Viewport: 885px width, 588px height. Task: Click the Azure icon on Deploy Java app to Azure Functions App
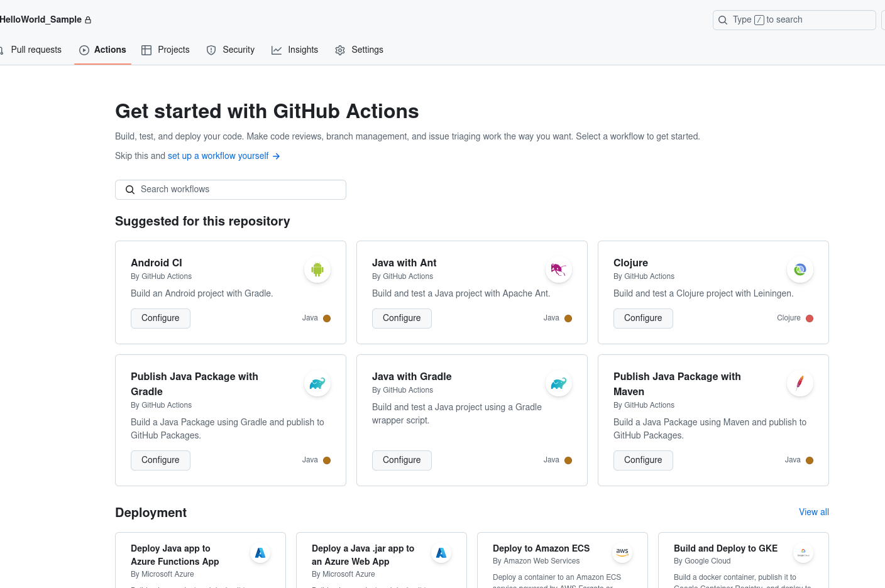click(260, 553)
